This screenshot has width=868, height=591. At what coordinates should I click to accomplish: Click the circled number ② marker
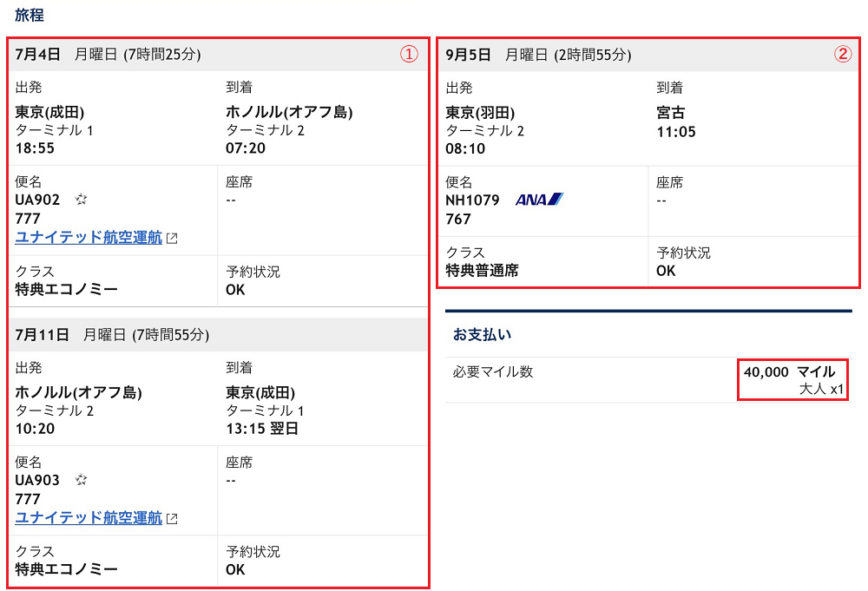(843, 54)
